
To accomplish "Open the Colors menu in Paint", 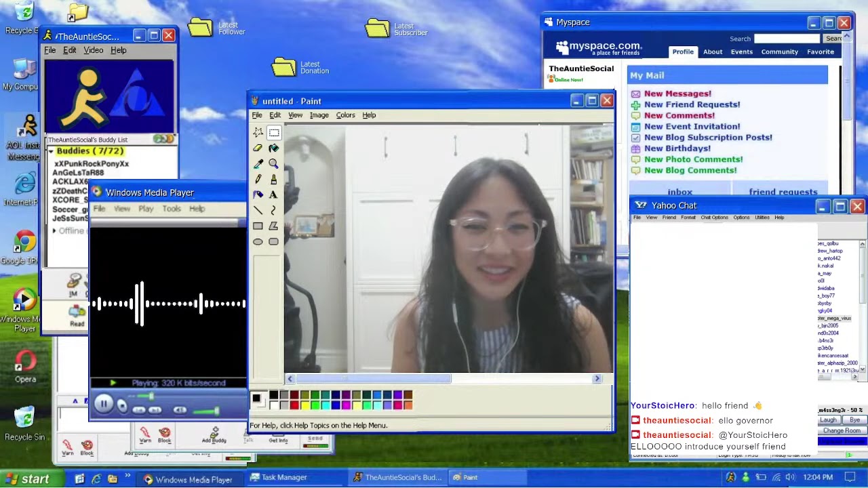I will [x=345, y=115].
